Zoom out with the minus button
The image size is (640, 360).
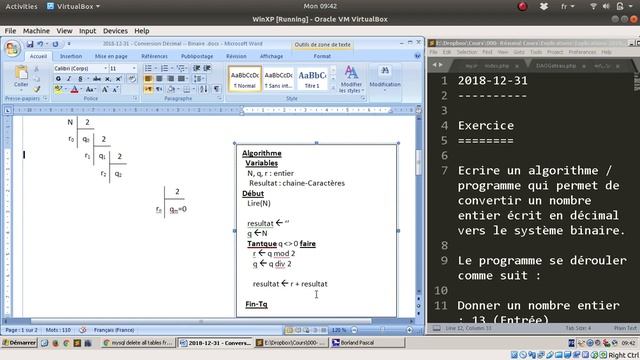354,330
